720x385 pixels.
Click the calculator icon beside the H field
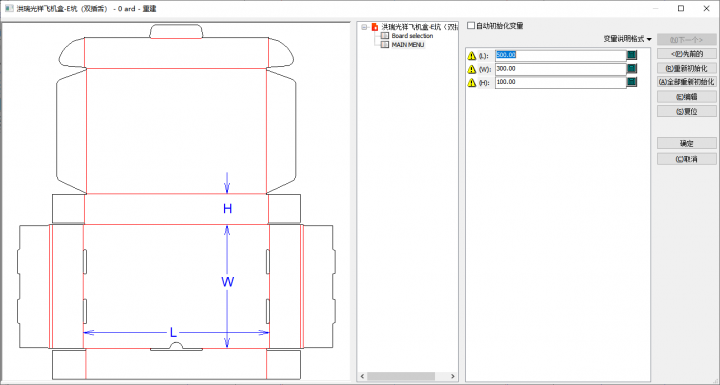[x=632, y=82]
